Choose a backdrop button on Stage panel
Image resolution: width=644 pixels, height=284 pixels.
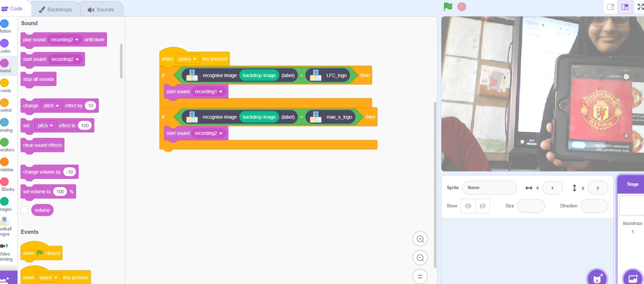(x=633, y=278)
